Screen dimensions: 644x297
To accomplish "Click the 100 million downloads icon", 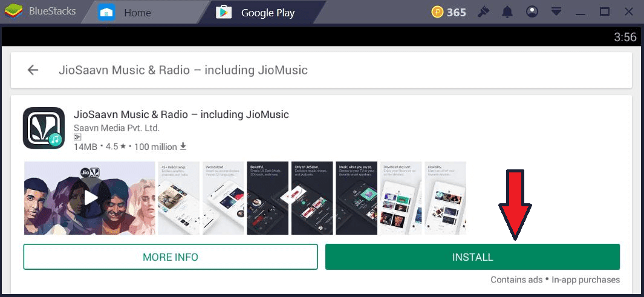I will (183, 146).
